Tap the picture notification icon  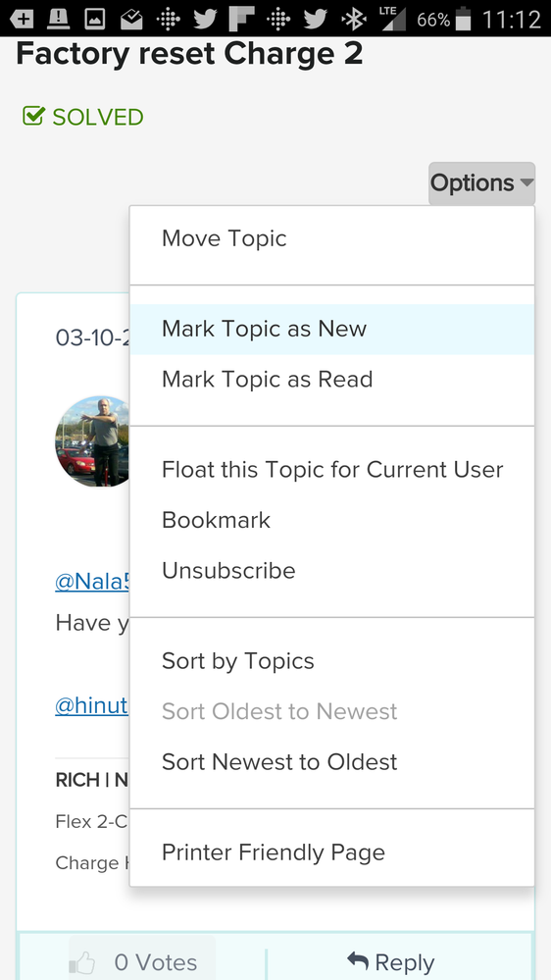pos(94,19)
